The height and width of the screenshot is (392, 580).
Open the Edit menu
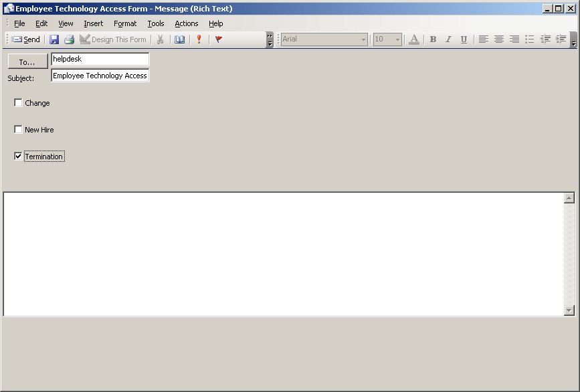(41, 23)
